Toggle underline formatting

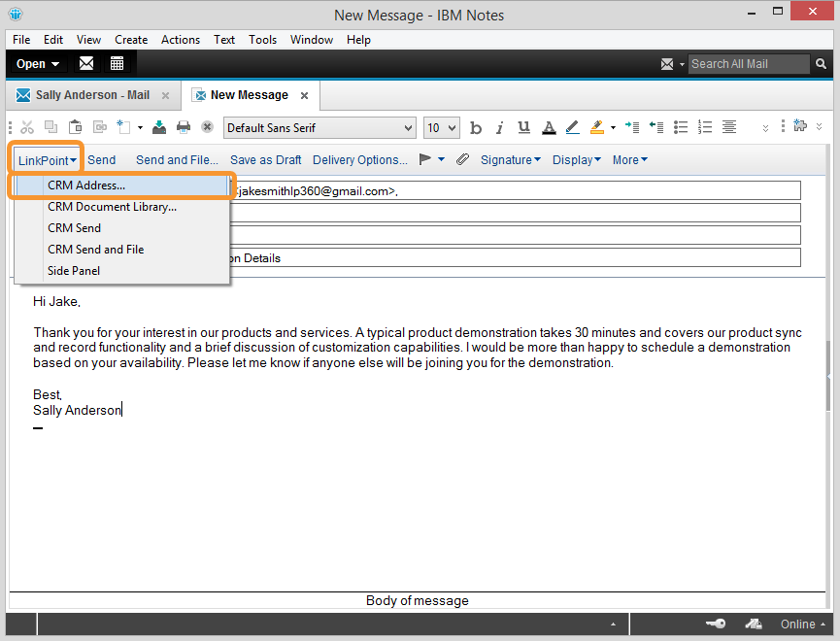pyautogui.click(x=524, y=127)
